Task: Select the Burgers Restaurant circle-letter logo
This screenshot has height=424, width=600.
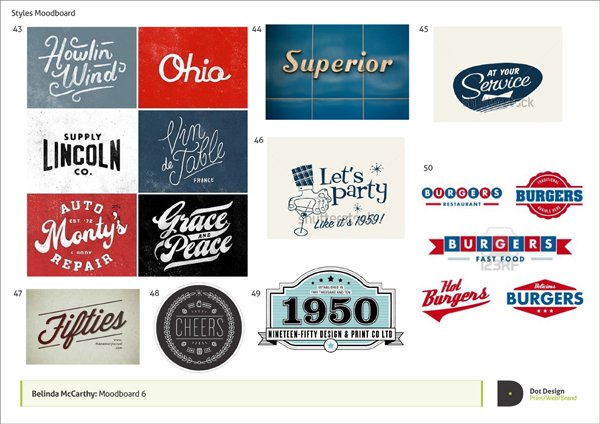Action: pos(461,194)
